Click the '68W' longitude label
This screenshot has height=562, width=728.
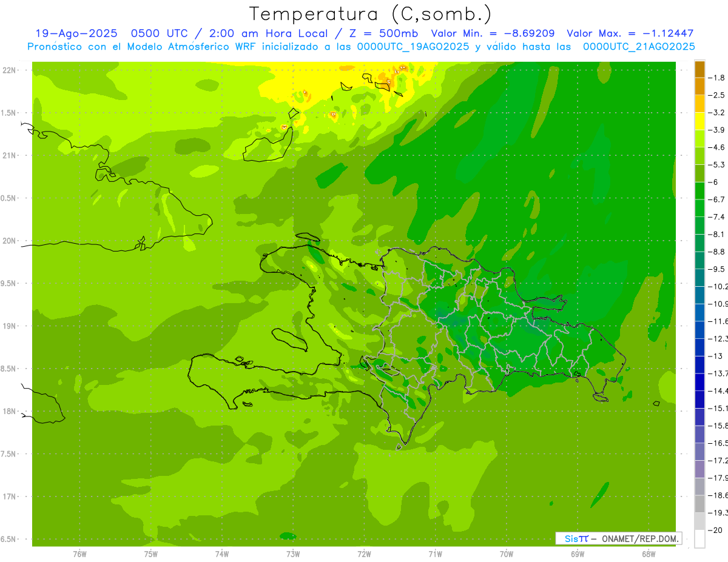(x=649, y=554)
